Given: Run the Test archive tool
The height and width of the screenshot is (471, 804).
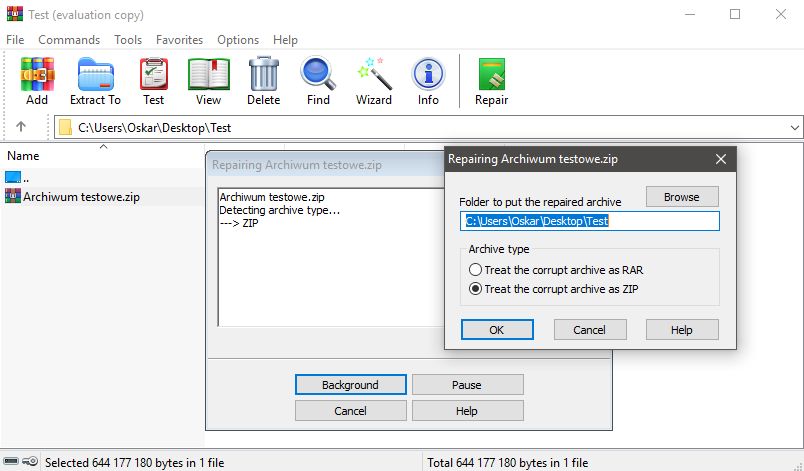Looking at the screenshot, I should [153, 81].
